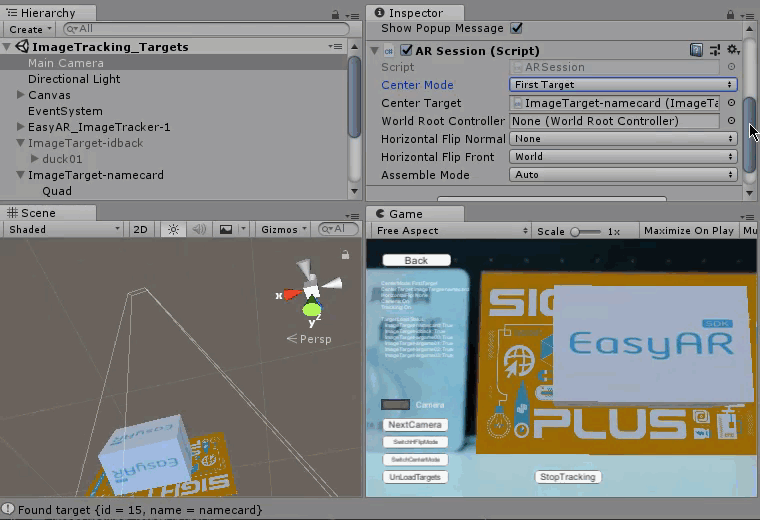Toggle Hierarchy panel lock icon
This screenshot has height=520, width=760.
pos(335,15)
